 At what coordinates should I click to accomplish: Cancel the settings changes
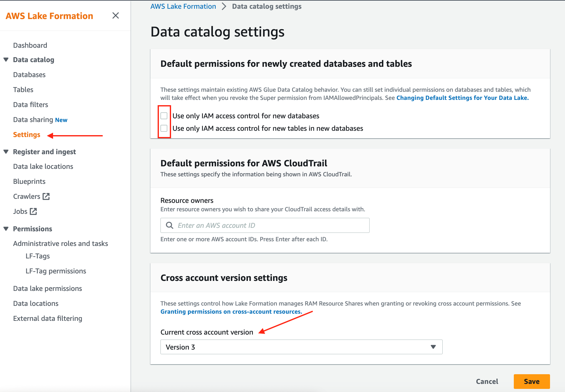click(487, 381)
